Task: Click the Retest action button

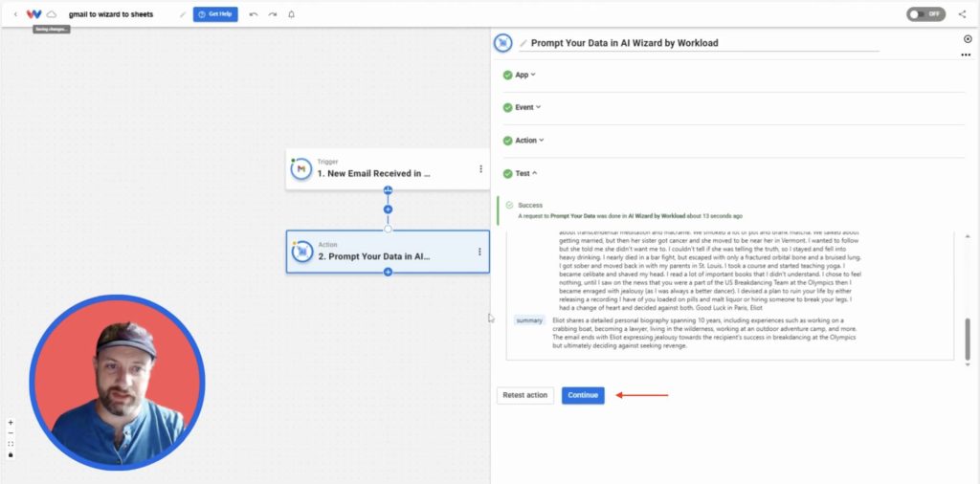Action: point(525,395)
